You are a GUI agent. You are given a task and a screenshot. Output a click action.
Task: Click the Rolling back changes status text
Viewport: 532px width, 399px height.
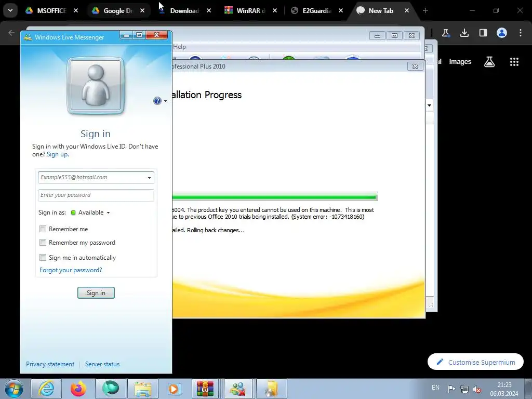click(x=208, y=230)
